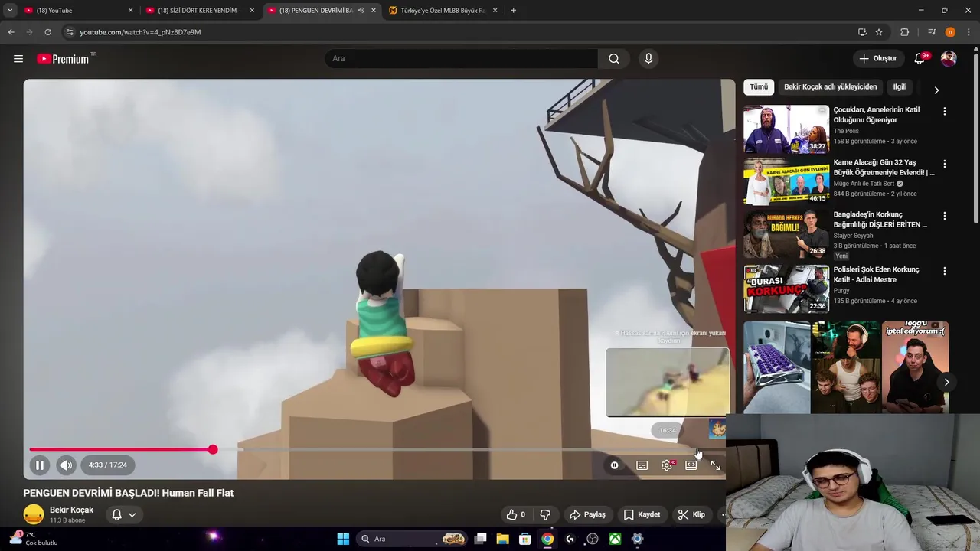Open 'Polisleri Şok Eden' video thumbnail
Screen dimensions: 980x551
[x=786, y=289]
